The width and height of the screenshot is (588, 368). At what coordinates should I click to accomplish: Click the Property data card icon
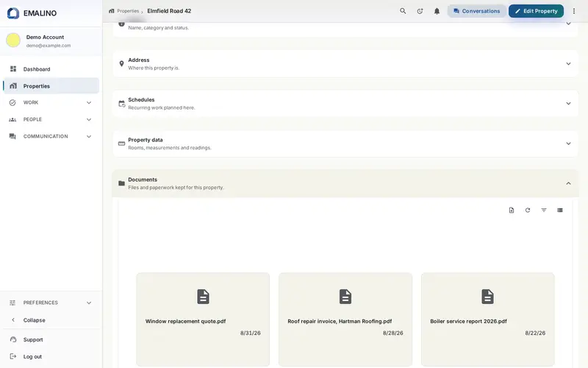click(x=121, y=144)
